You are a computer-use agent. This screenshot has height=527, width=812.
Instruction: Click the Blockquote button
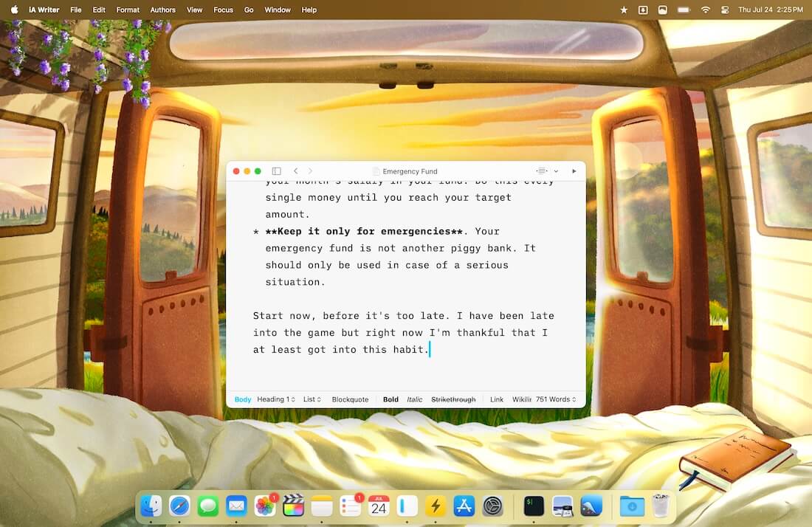pos(350,399)
